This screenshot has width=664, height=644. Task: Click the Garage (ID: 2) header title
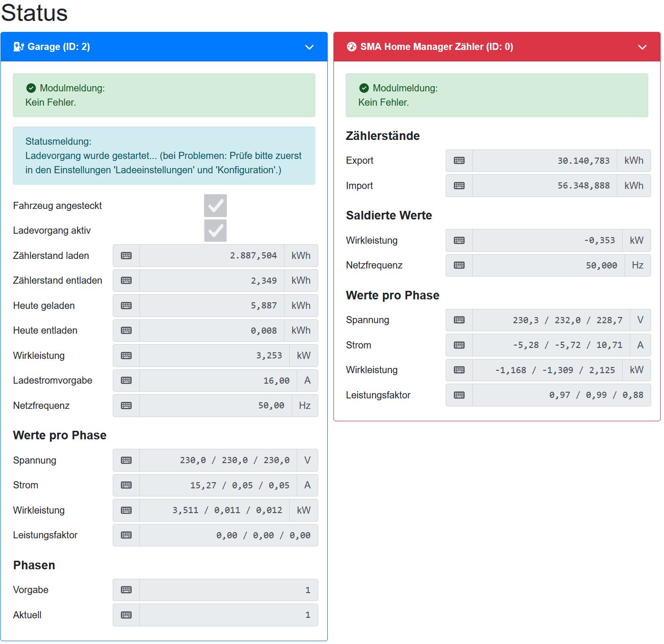59,47
